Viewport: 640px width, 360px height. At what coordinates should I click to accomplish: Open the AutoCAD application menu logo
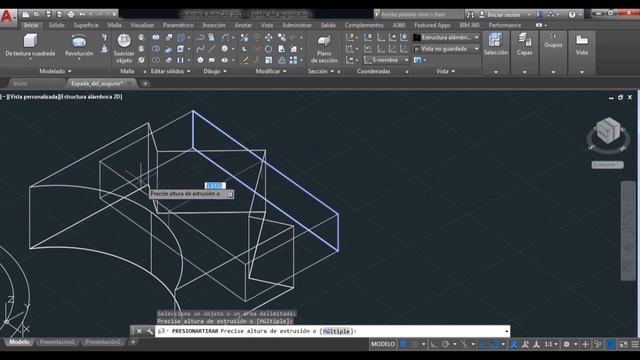click(x=7, y=17)
